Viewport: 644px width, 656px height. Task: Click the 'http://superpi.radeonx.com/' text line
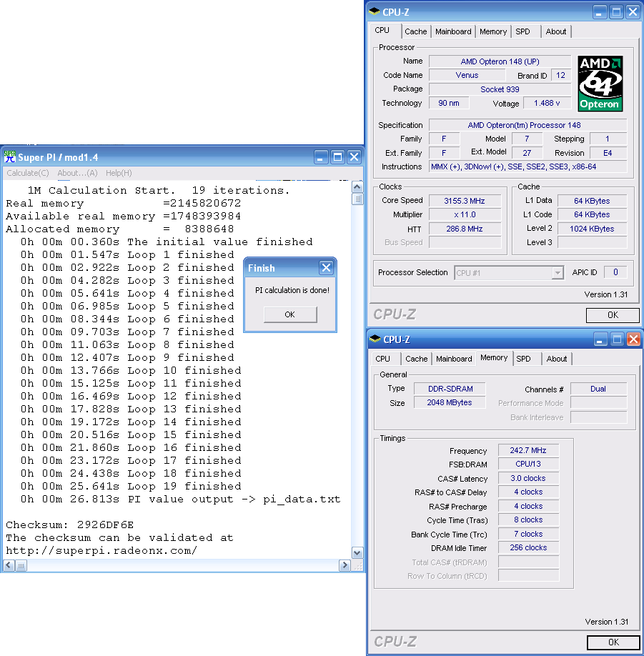point(101,550)
